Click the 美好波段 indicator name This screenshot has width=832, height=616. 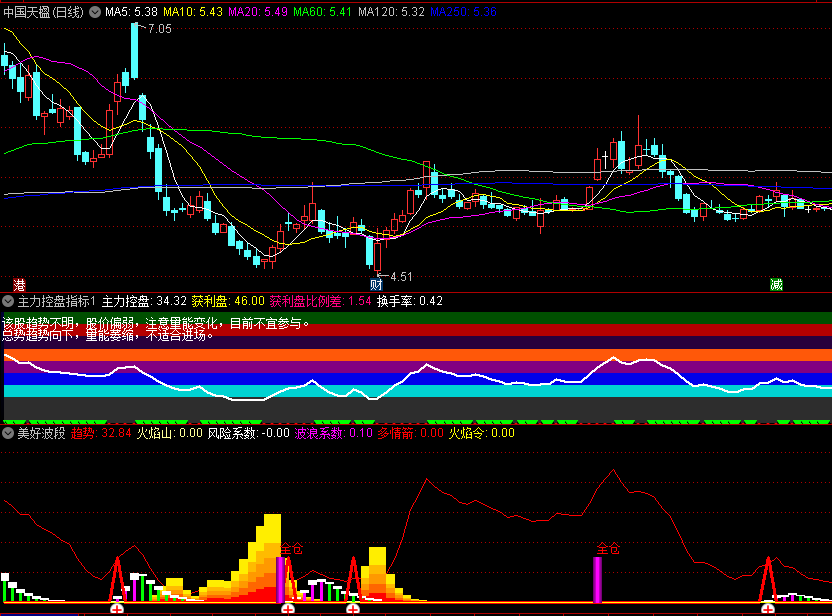coord(41,433)
